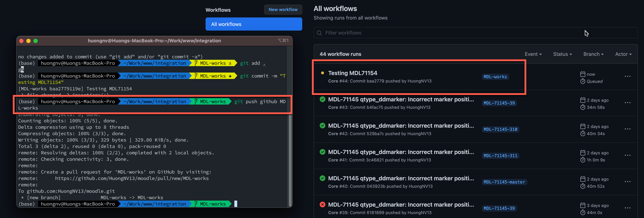Click the success check icon for Core #40 run
644x218 pixels.
tap(322, 178)
